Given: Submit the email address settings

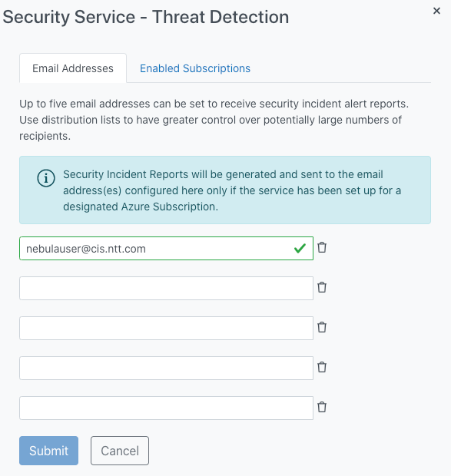Looking at the screenshot, I should (x=48, y=451).
